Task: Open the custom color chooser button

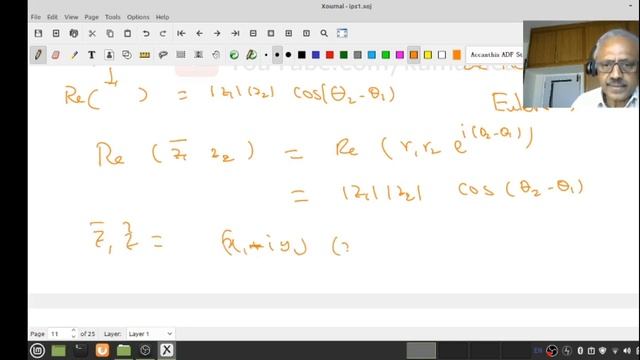Action: [x=457, y=55]
